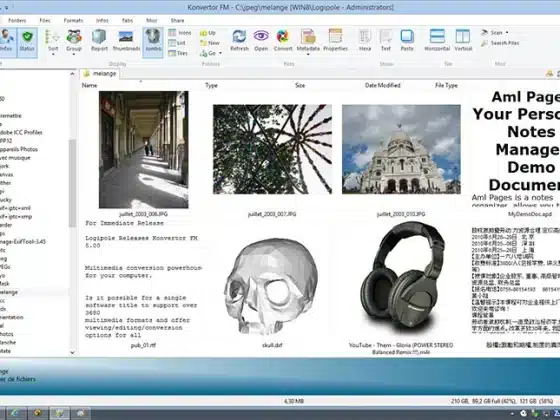Sort by File Type column header
The width and height of the screenshot is (560, 420).
coord(446,85)
